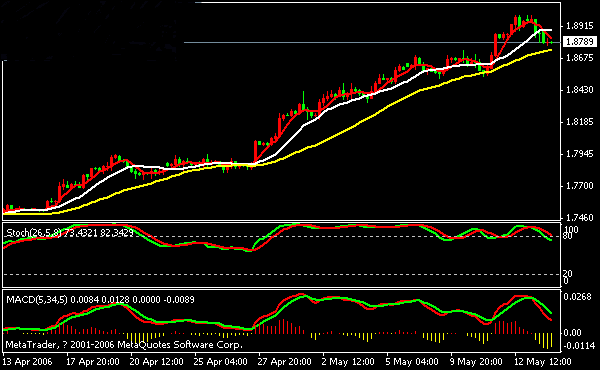Select the 1.8675 price axis label
600x370 pixels.
(x=579, y=58)
